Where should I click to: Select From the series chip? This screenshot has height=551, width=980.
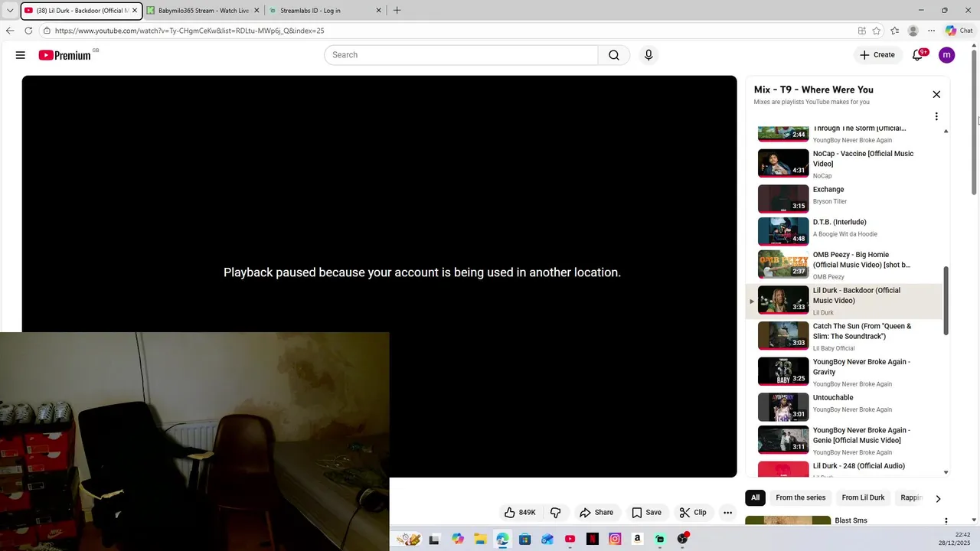[800, 497]
